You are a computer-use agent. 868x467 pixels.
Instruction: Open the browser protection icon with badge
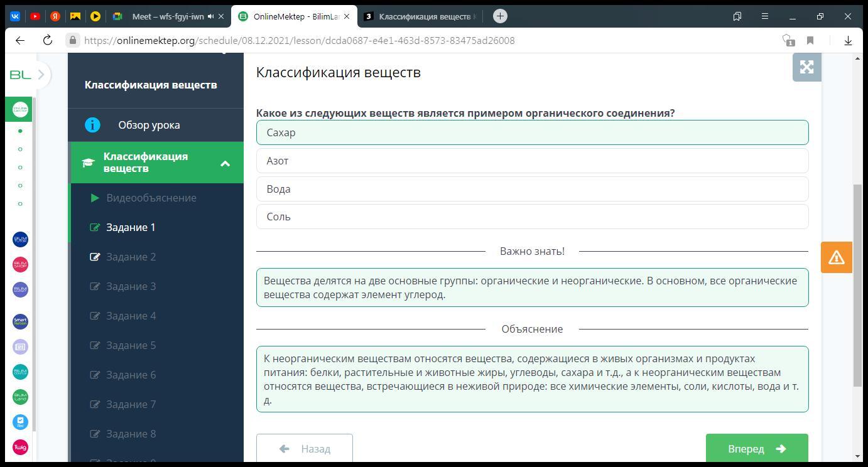[x=788, y=40]
